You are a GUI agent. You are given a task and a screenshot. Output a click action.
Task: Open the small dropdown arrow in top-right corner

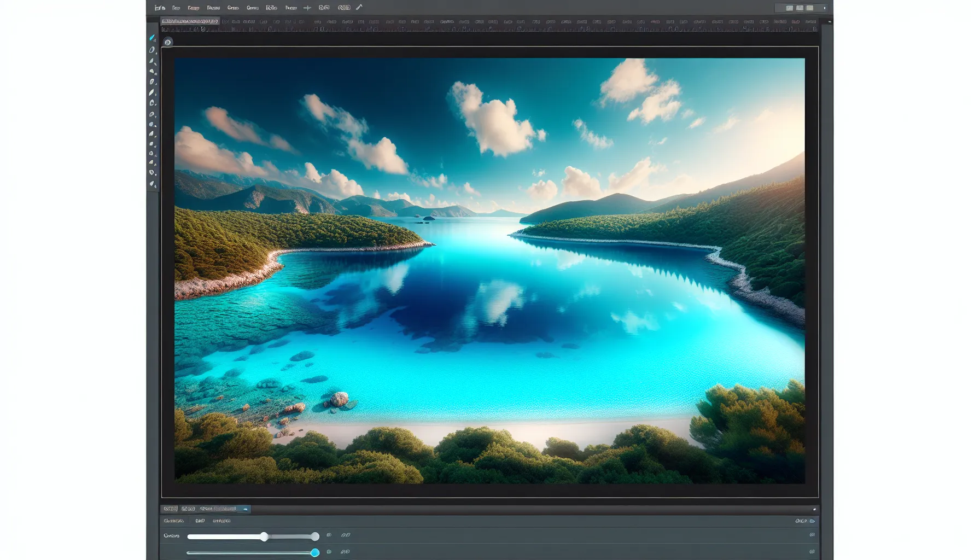(825, 8)
